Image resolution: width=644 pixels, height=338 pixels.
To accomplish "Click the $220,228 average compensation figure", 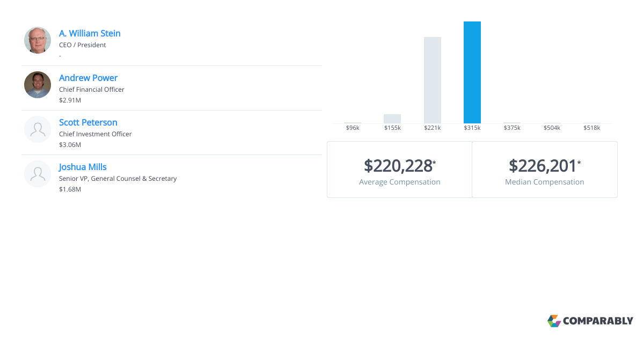I will 399,166.
